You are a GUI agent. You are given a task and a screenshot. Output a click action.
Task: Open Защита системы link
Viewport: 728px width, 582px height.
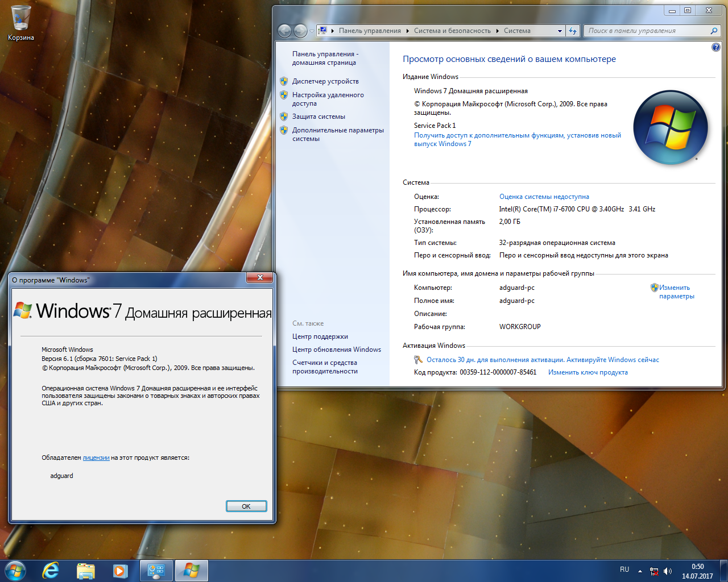click(318, 117)
